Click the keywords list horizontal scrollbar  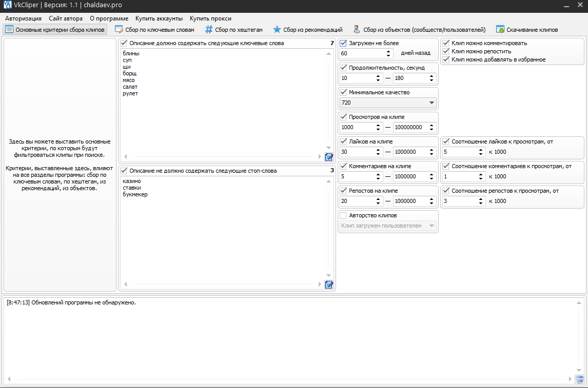coord(222,157)
